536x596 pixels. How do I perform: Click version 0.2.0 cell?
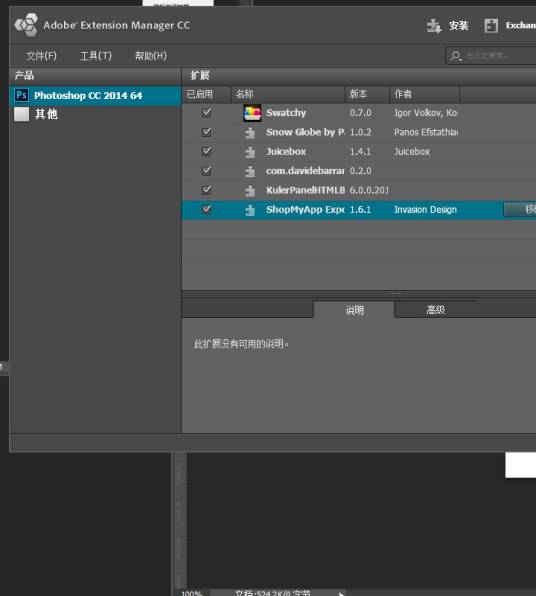coord(360,171)
